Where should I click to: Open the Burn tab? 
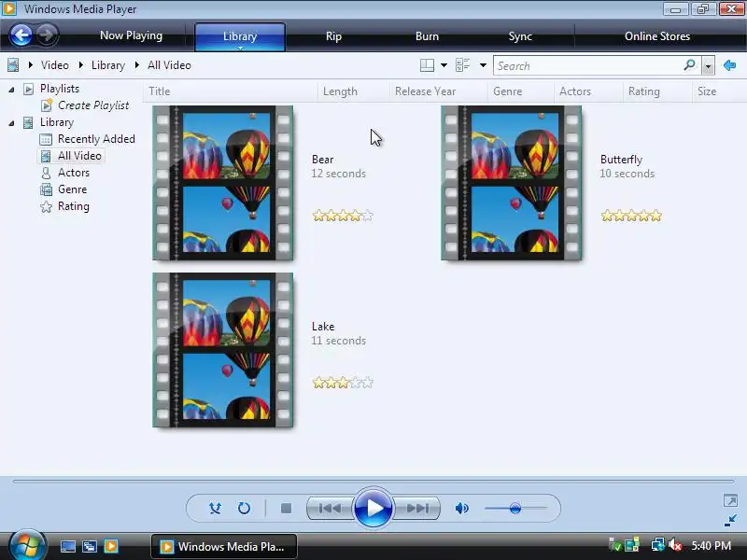pos(427,36)
